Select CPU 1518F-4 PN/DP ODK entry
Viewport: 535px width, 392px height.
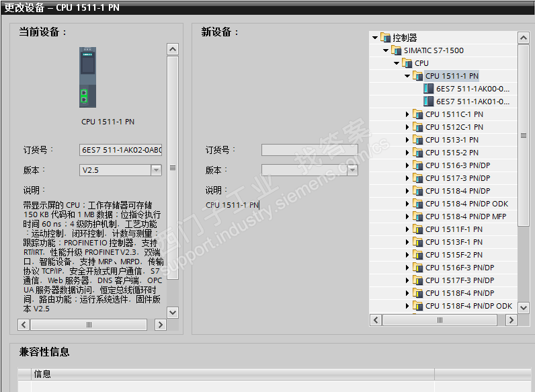click(468, 306)
